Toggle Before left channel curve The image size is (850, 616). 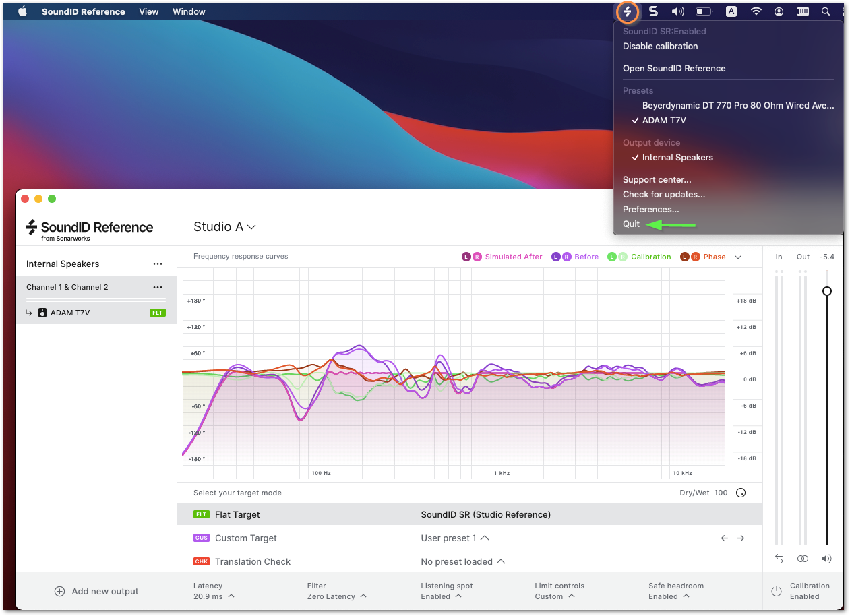556,257
